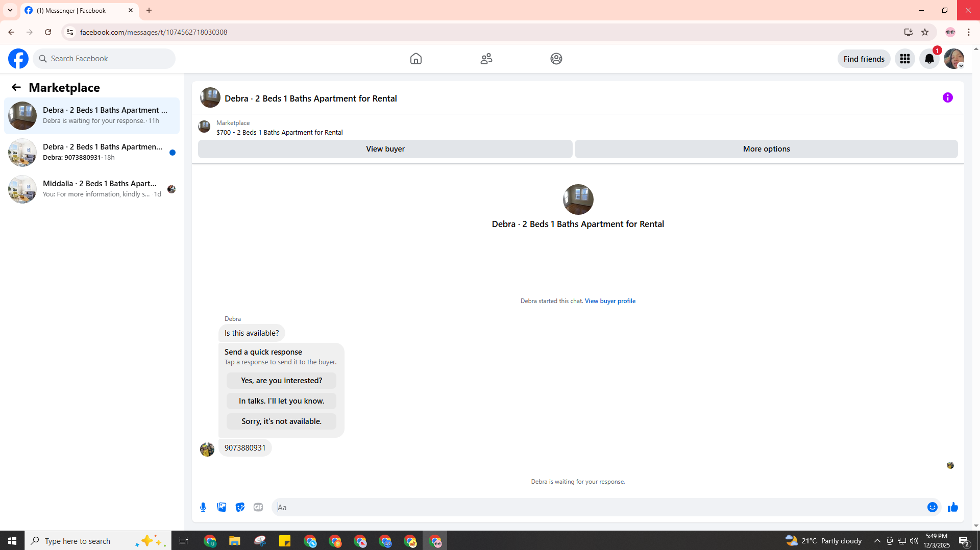Open the Chrome three-dot menu
Image resolution: width=980 pixels, height=550 pixels.
click(969, 32)
